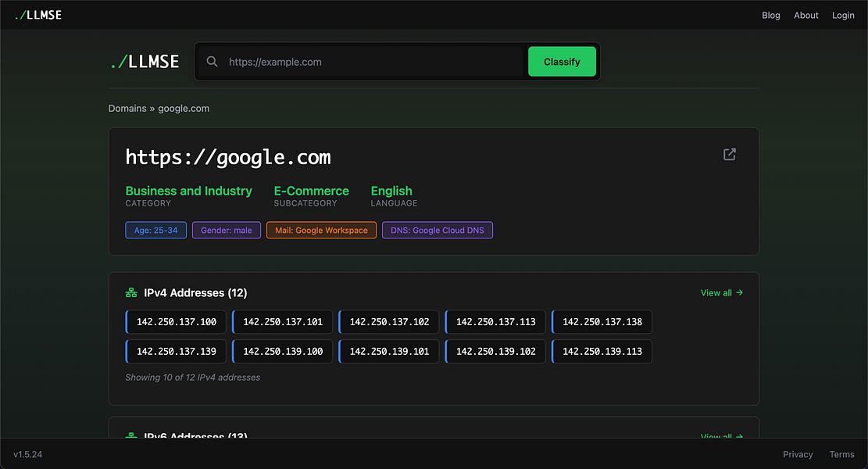This screenshot has height=469, width=868.
Task: Select IP 142.250.139.113
Action: [x=602, y=352]
